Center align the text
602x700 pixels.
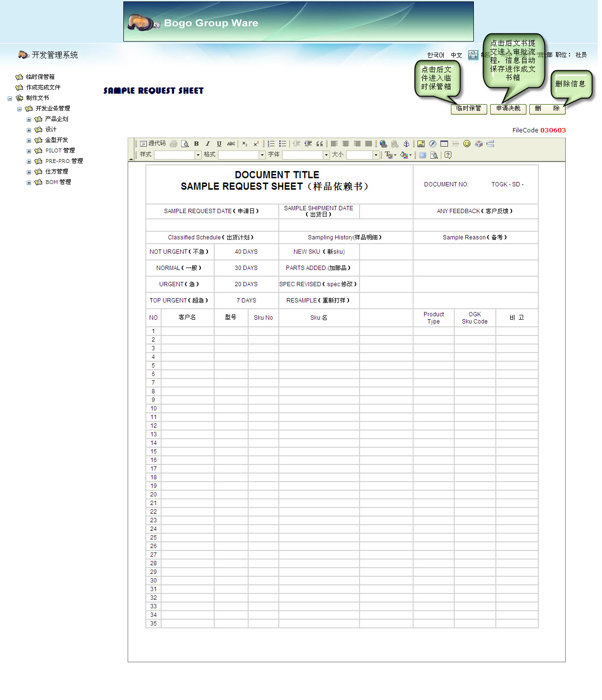tap(346, 144)
